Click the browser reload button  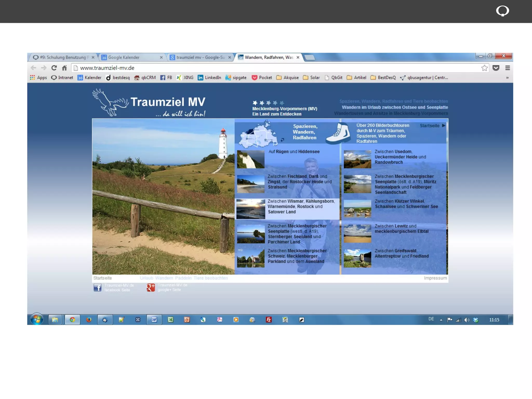[x=54, y=68]
